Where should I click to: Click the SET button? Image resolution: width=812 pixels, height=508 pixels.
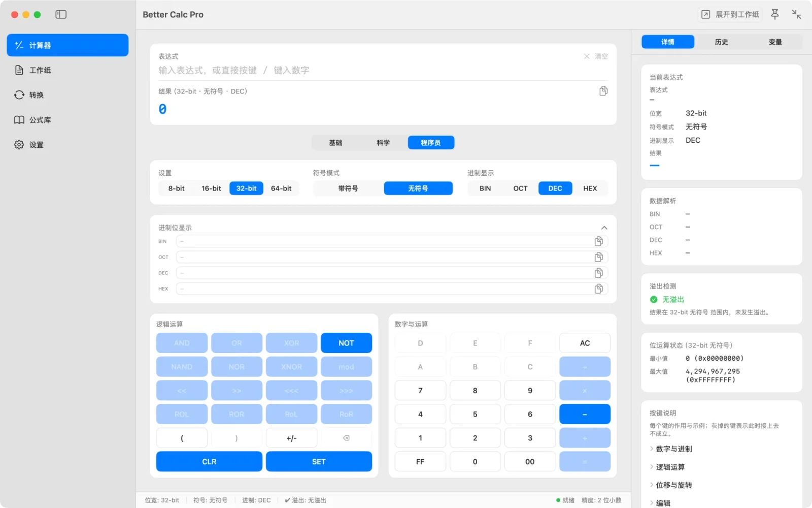(x=319, y=462)
